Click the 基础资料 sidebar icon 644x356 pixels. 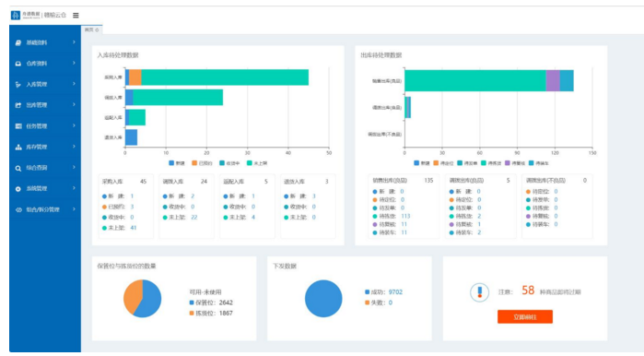click(18, 42)
